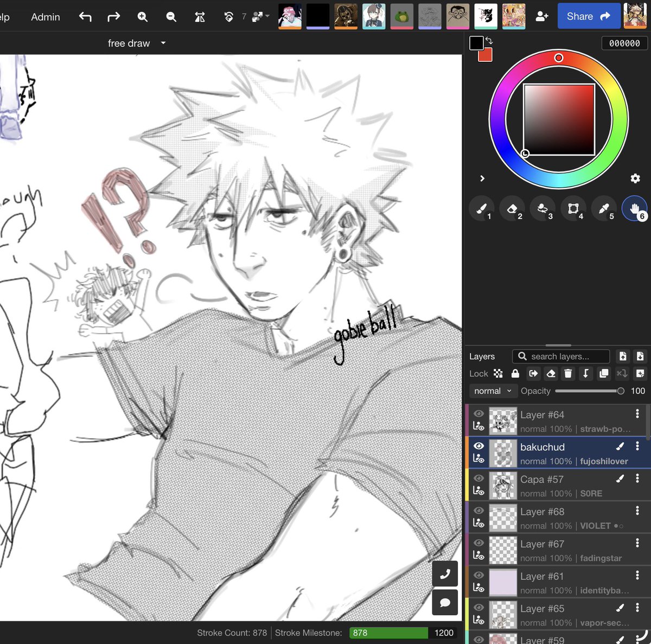Open color picker settings gear
The image size is (651, 644).
pyautogui.click(x=635, y=178)
